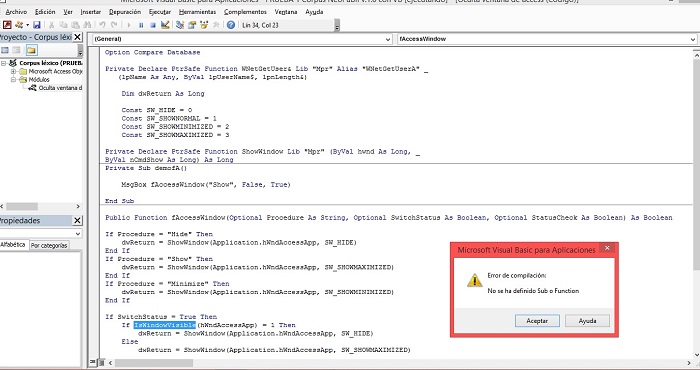Image resolution: width=700 pixels, height=370 pixels.
Task: Click scroll-right arrow of Project pane
Action: (78, 207)
